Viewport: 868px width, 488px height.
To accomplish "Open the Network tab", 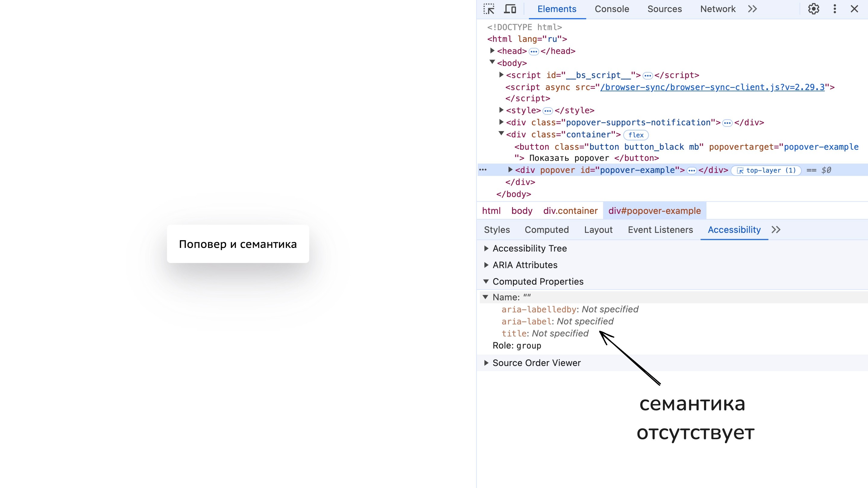I will coord(718,9).
